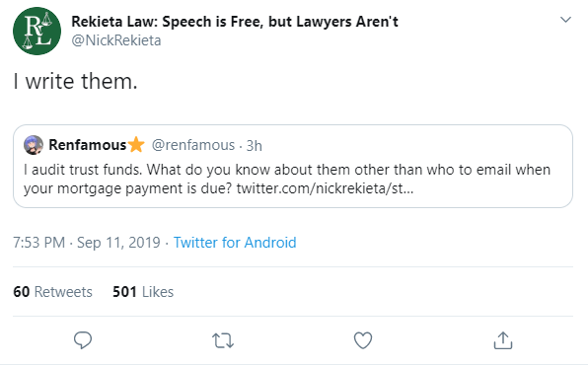This screenshot has height=366, width=588.
Task: Click the gold star beside Renfamous
Action: pyautogui.click(x=136, y=144)
